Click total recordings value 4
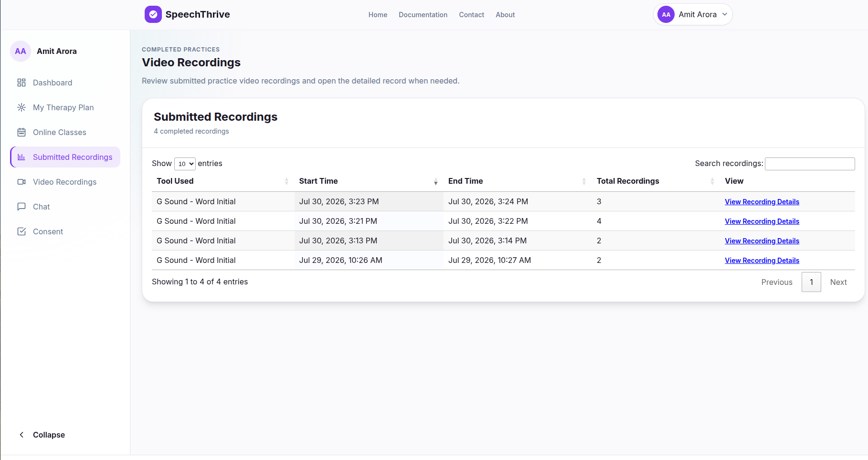 coord(599,221)
